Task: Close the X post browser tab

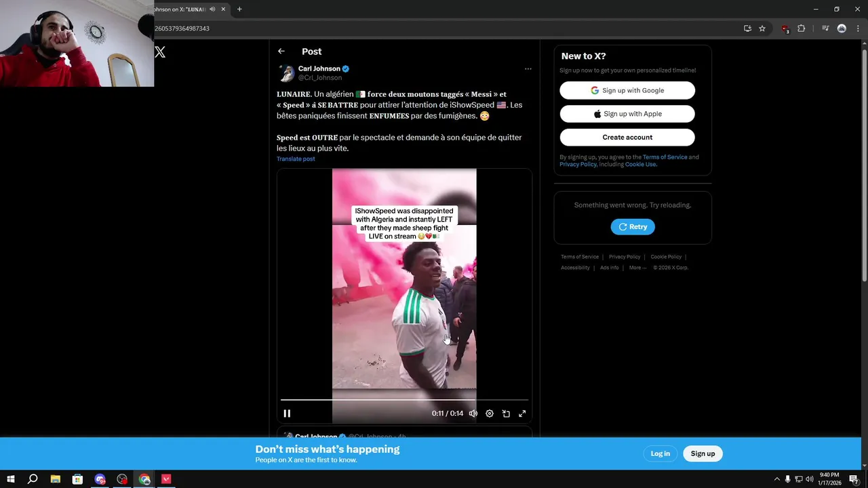Action: (223, 9)
